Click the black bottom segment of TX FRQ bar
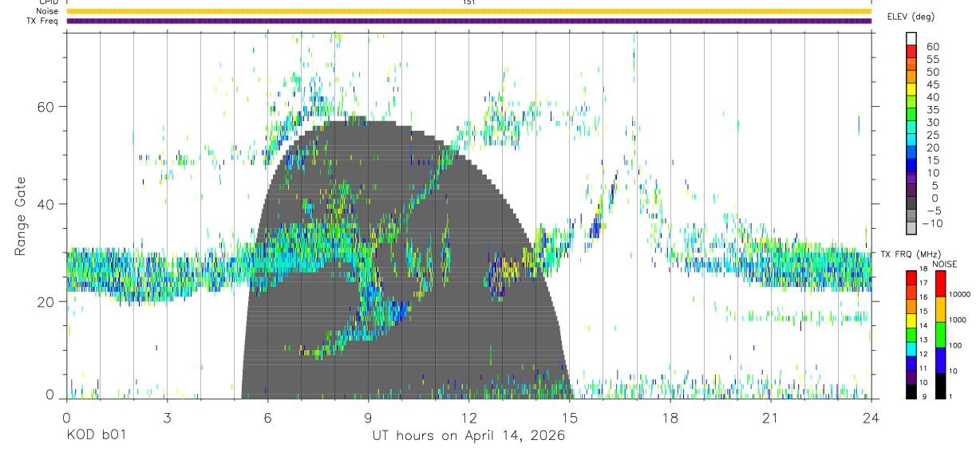 coord(910,390)
